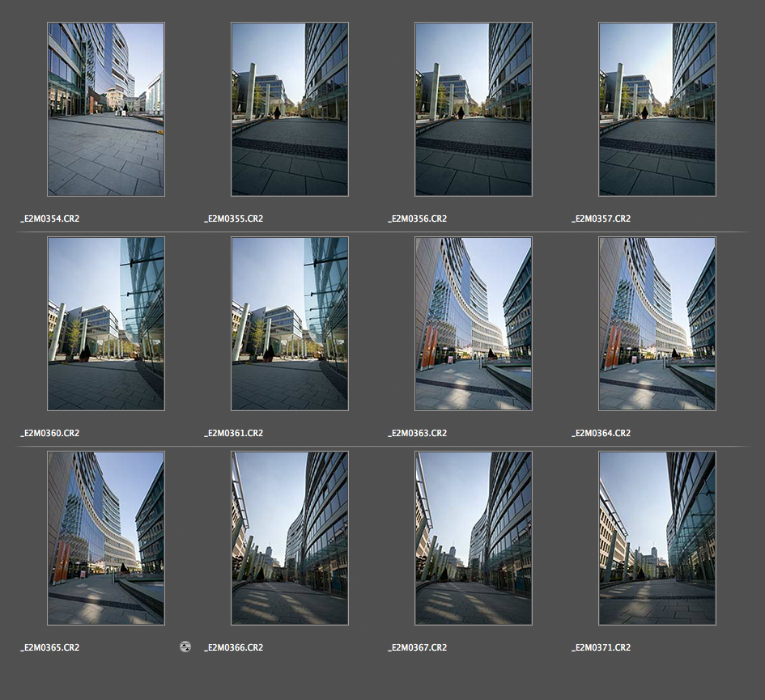Pick the _E2M0366.CR2 photo thumbnail
Viewport: 765px width, 700px height.
point(290,538)
